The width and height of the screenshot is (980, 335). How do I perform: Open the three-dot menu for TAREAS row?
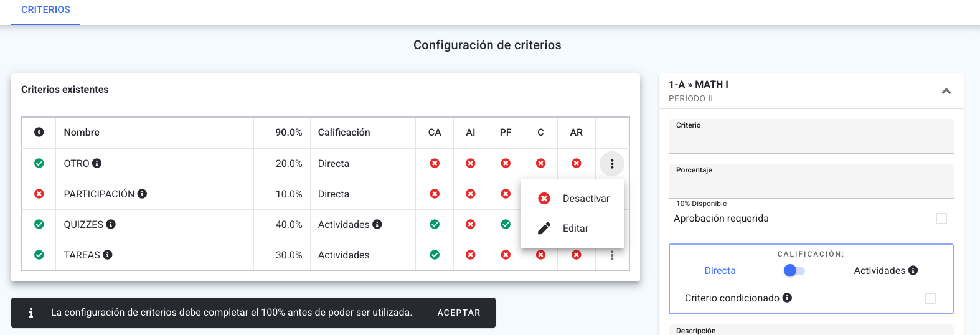pos(612,255)
